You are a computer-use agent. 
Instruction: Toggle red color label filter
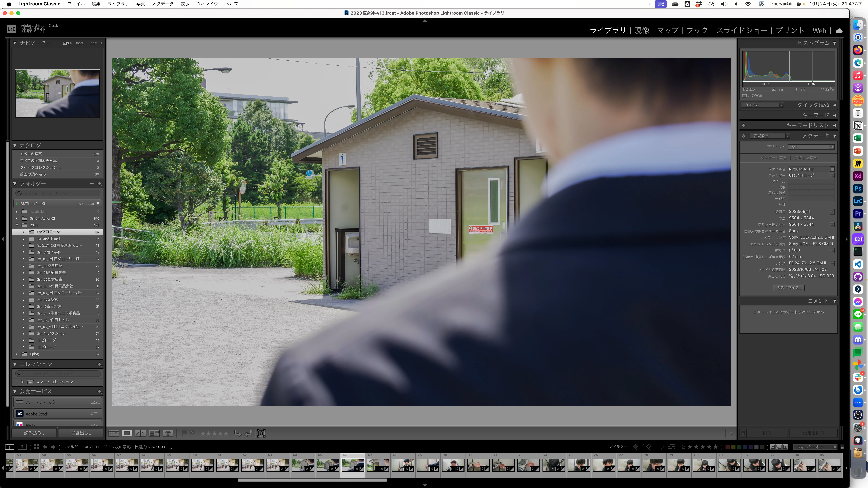click(x=727, y=447)
